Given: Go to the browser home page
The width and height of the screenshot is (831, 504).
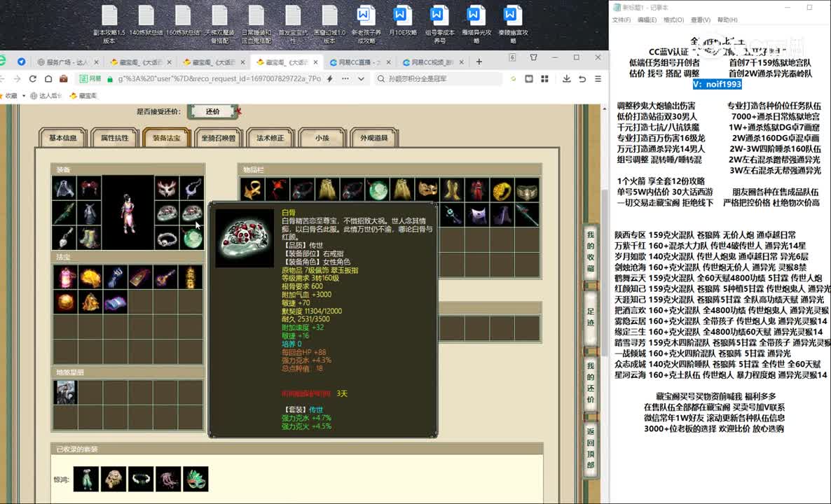Looking at the screenshot, I should click(x=48, y=79).
